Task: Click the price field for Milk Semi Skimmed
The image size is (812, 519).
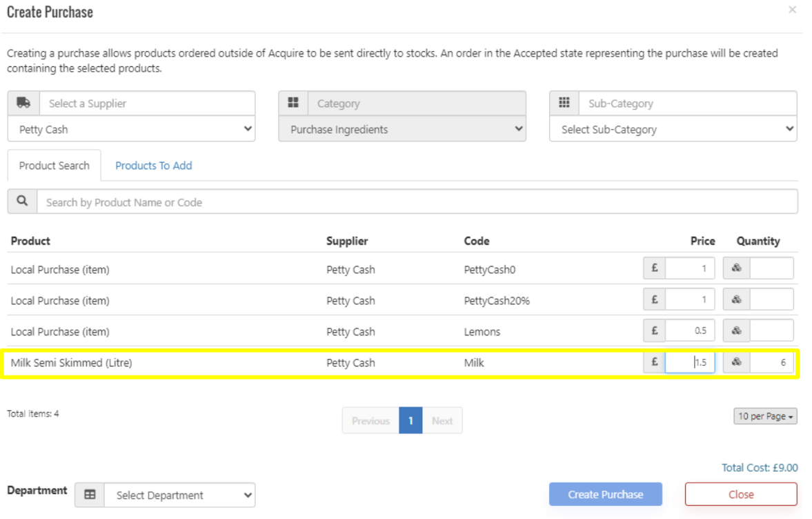Action: click(x=690, y=362)
